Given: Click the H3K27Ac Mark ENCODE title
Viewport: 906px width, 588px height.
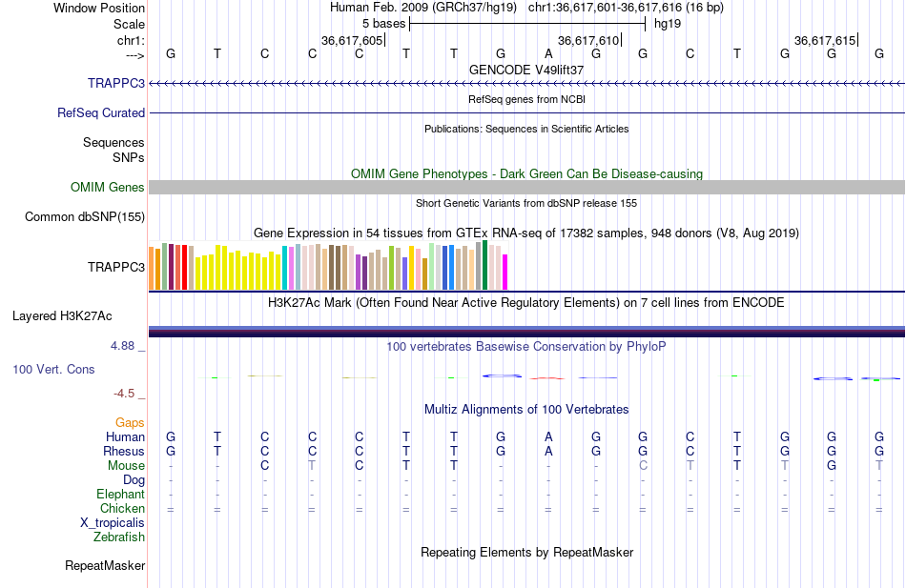Looking at the screenshot, I should coord(526,303).
